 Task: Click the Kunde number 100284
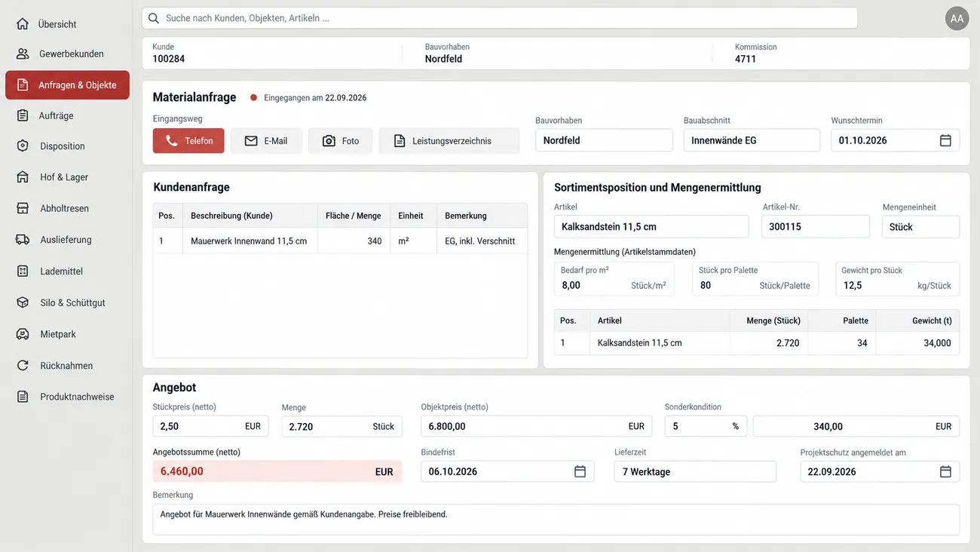[x=169, y=59]
